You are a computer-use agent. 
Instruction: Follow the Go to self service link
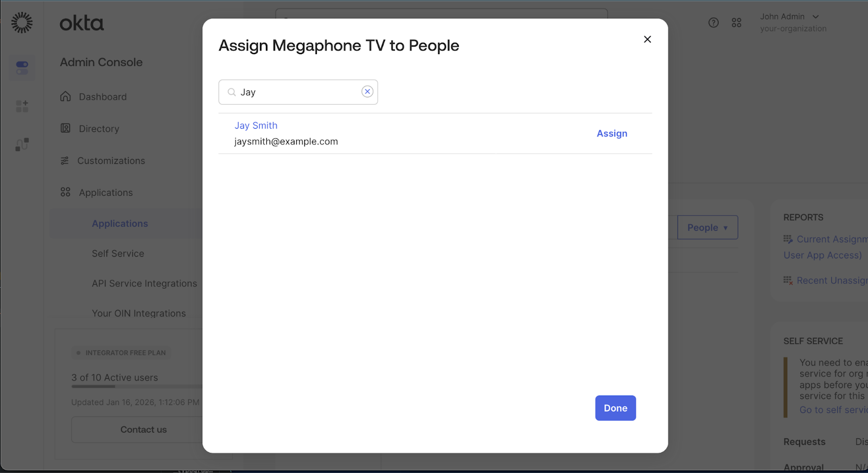point(833,410)
